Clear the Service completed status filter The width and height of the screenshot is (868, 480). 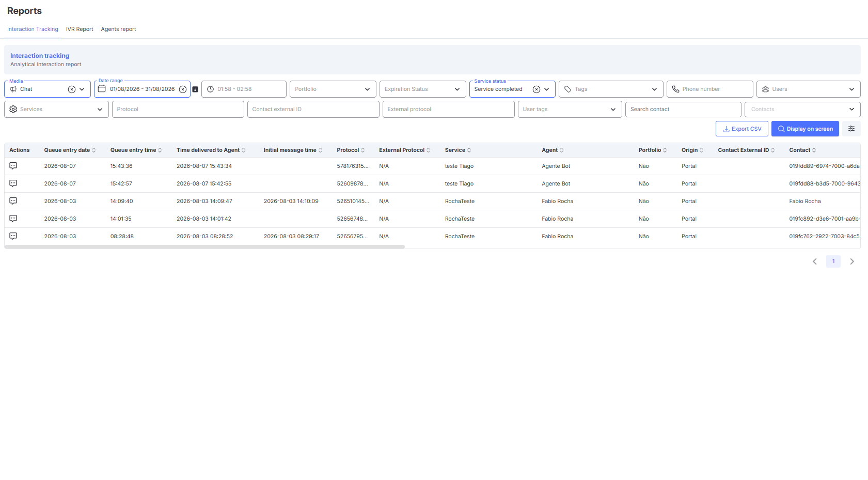pos(536,89)
